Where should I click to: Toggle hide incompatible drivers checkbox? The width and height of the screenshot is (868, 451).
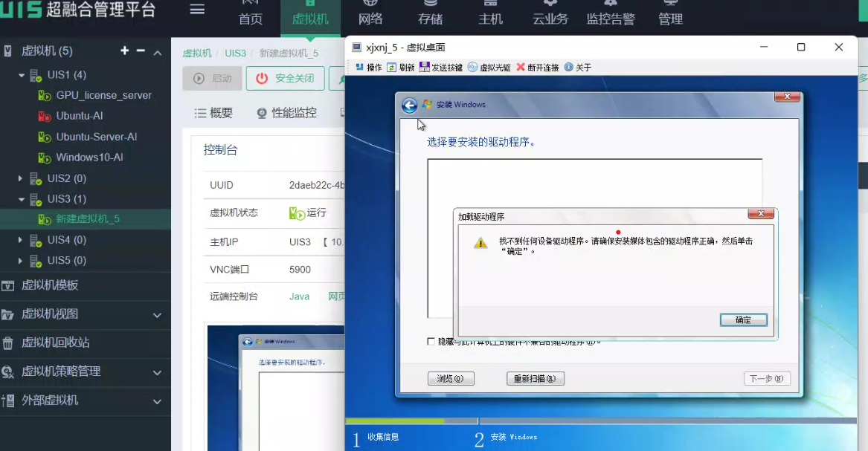tap(431, 342)
